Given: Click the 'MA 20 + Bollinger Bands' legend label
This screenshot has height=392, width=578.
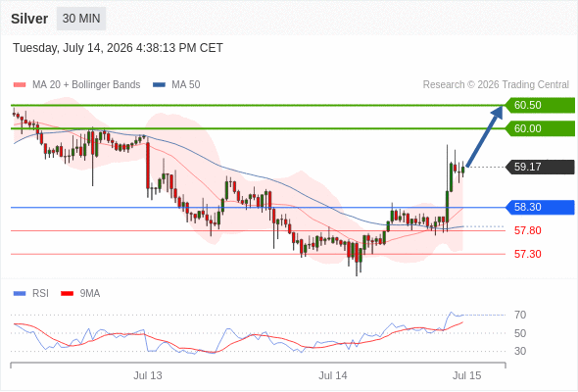Looking at the screenshot, I should tap(86, 85).
